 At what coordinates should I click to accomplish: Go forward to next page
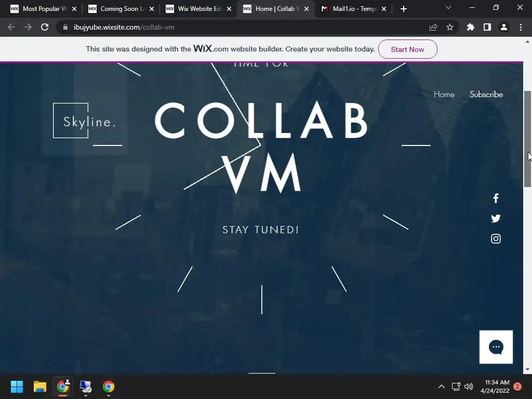tap(28, 27)
